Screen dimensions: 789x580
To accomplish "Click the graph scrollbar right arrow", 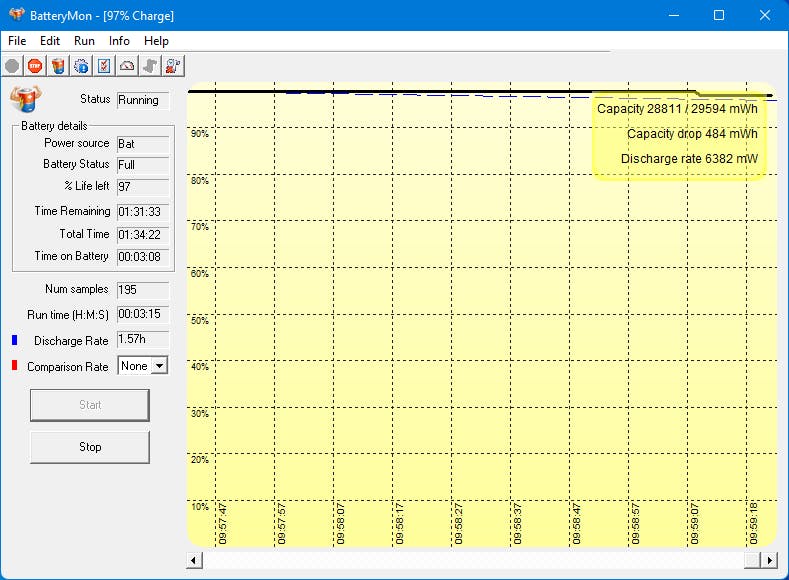I will 769,560.
